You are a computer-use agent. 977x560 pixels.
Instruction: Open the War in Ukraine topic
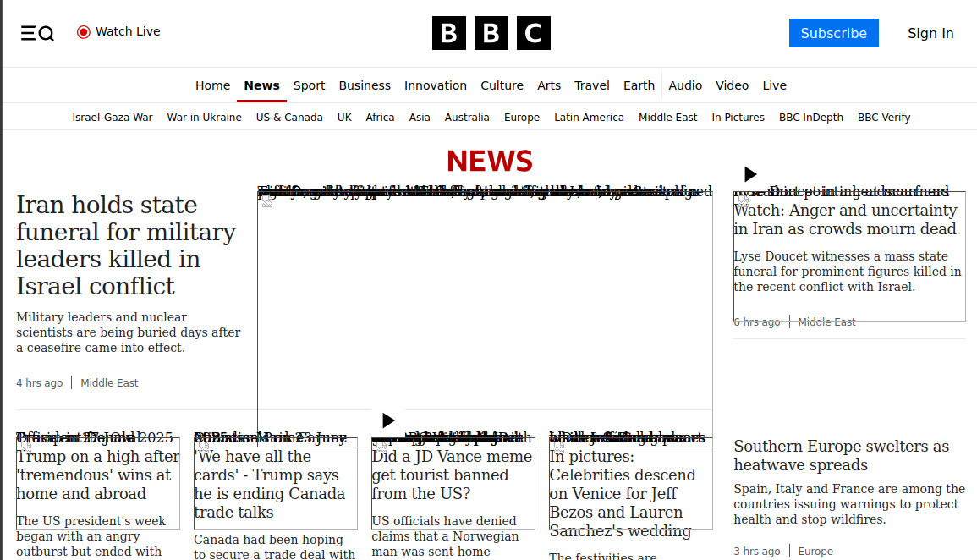[x=205, y=117]
